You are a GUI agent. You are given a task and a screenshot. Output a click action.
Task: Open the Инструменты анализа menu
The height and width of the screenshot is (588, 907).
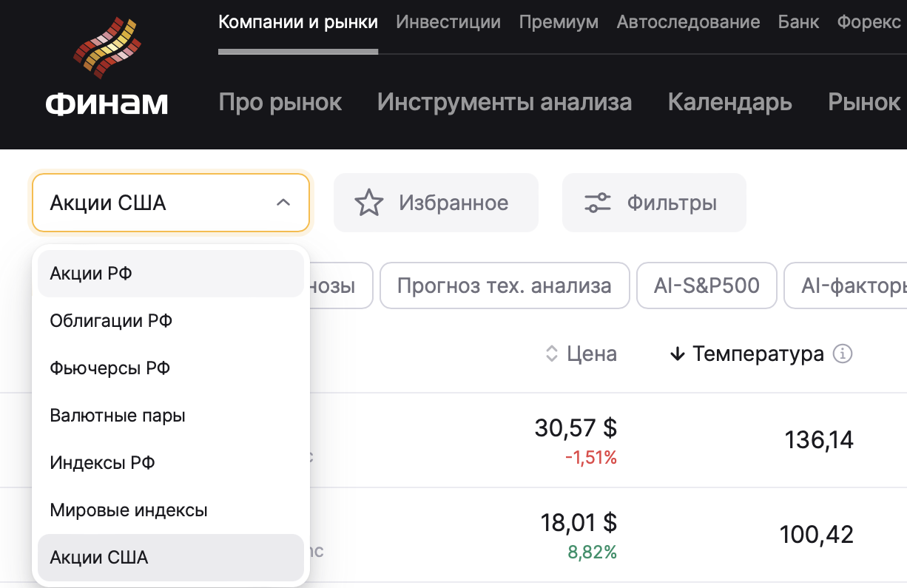click(x=505, y=102)
